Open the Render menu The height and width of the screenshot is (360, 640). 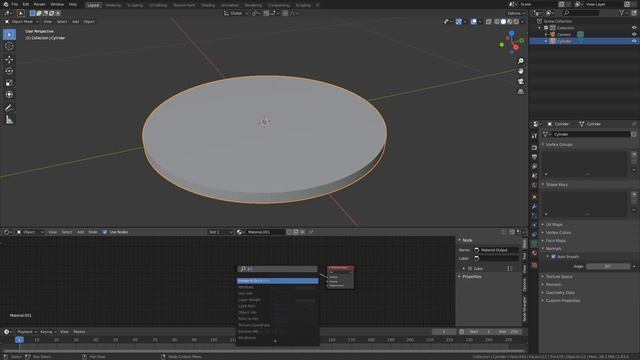point(40,4)
